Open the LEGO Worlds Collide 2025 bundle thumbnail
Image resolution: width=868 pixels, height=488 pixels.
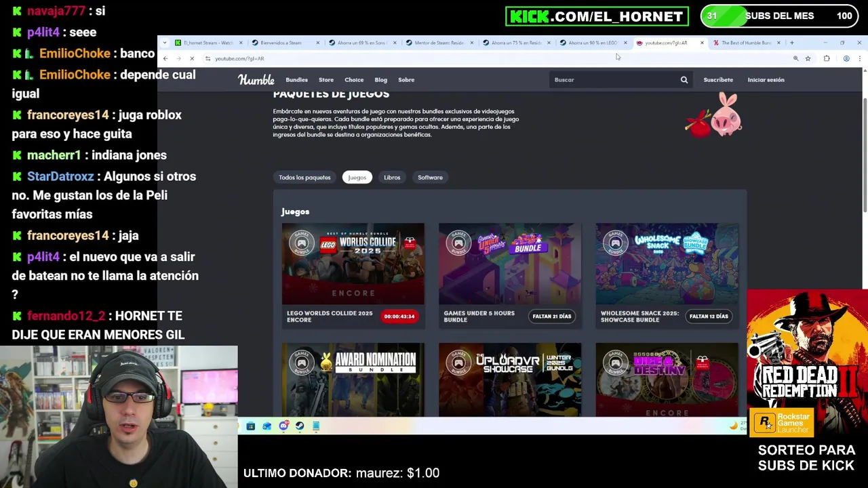point(353,264)
